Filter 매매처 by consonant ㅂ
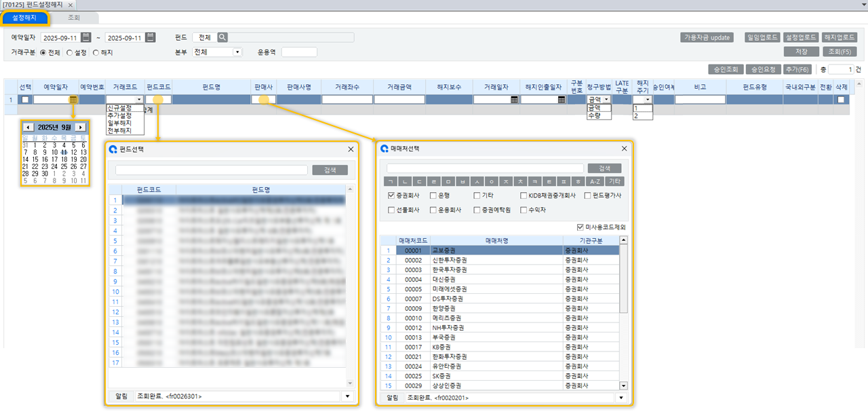Image resolution: width=868 pixels, height=414 pixels. click(464, 181)
